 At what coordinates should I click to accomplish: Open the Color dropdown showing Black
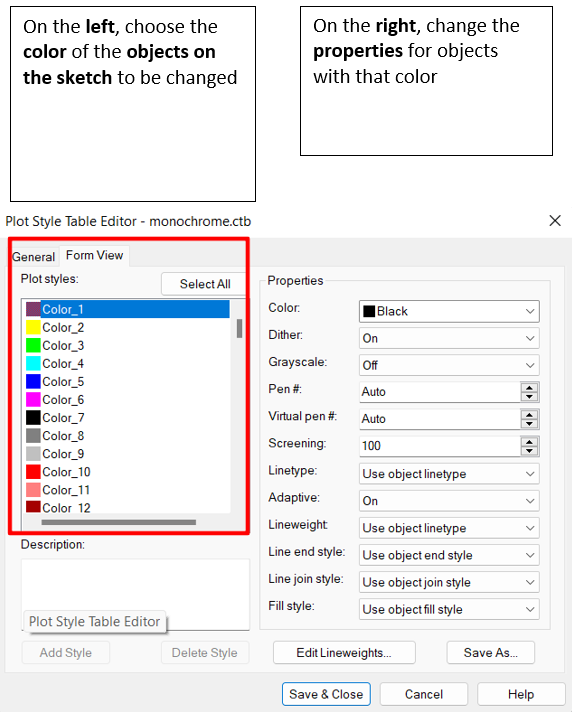coord(449,312)
